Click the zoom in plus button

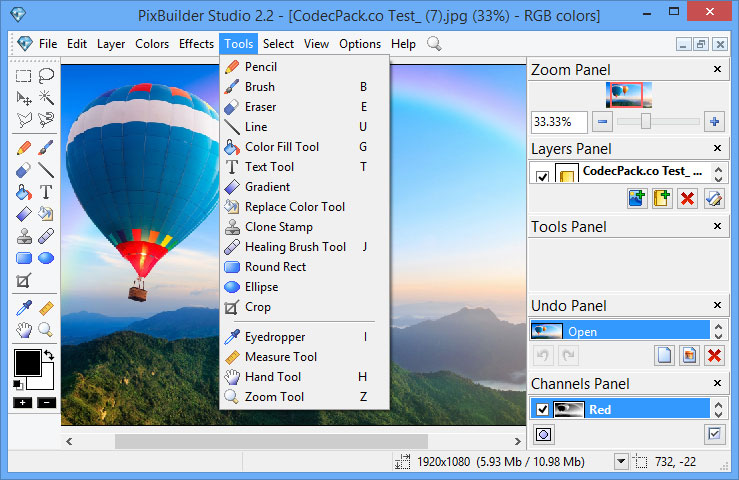point(714,122)
